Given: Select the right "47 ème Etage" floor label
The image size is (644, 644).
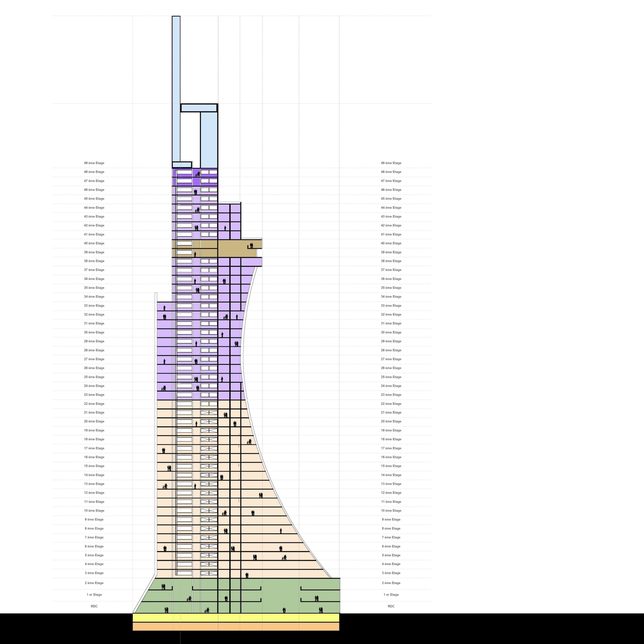Looking at the screenshot, I should (391, 181).
